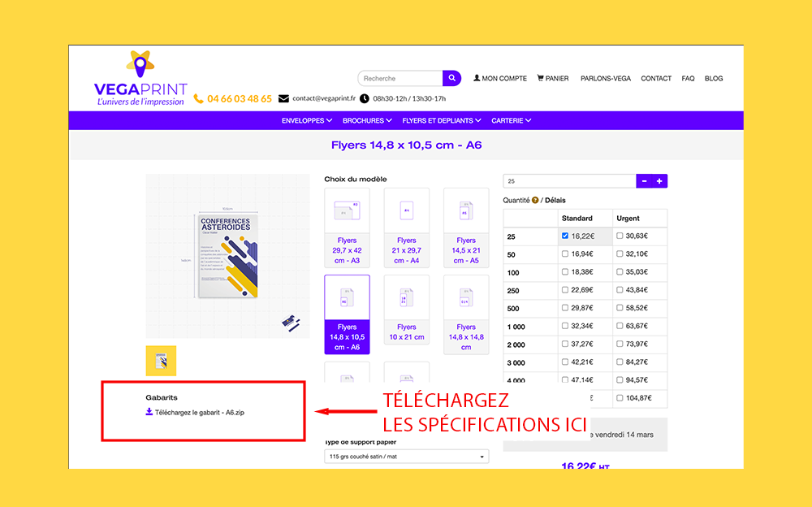This screenshot has width=812, height=507.
Task: Click the Quantité help question icon
Action: pyautogui.click(x=535, y=200)
